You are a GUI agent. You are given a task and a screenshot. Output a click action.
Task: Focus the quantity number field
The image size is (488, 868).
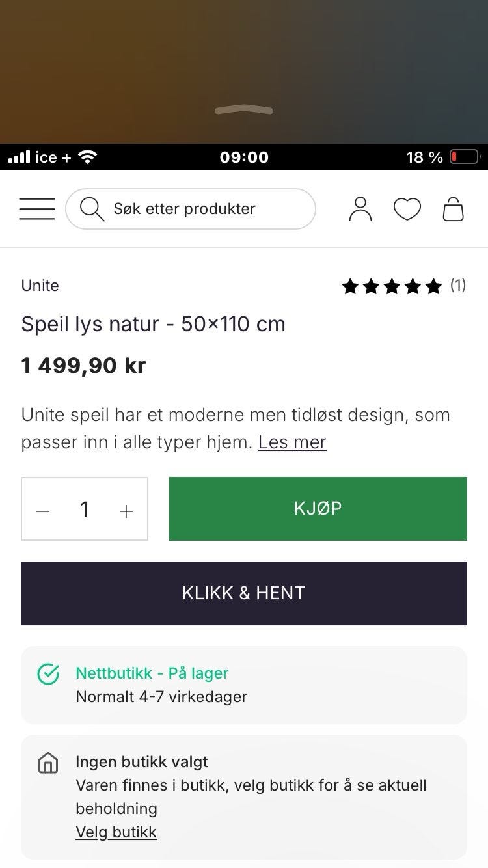[85, 509]
